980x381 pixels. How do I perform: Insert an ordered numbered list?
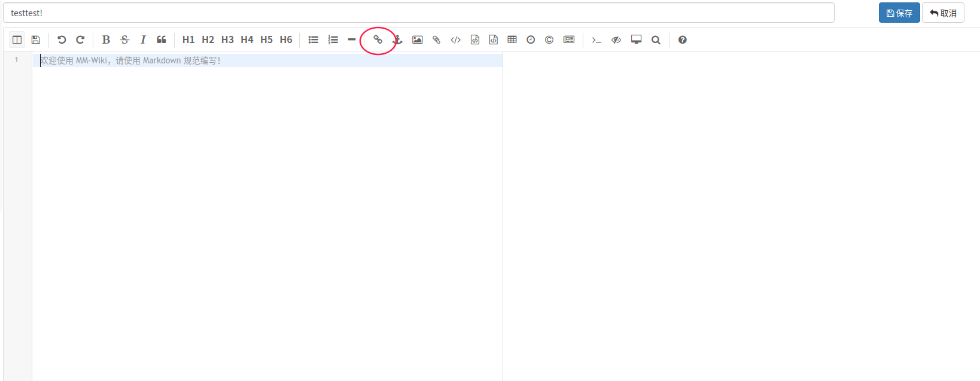[x=333, y=39]
